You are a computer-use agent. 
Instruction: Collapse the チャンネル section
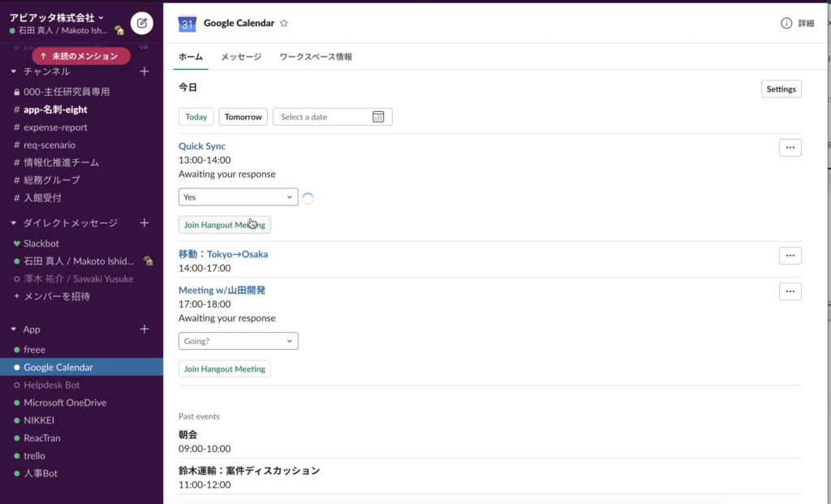coord(14,71)
